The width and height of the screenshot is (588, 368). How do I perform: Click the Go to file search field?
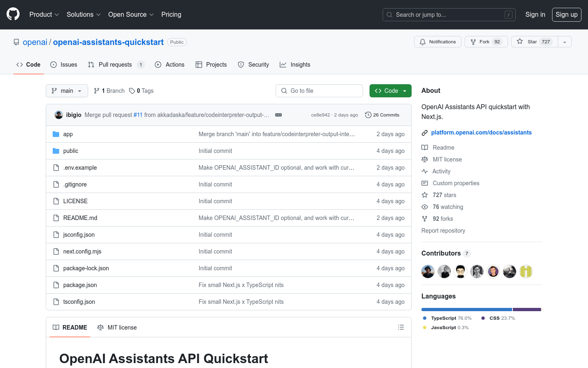319,91
